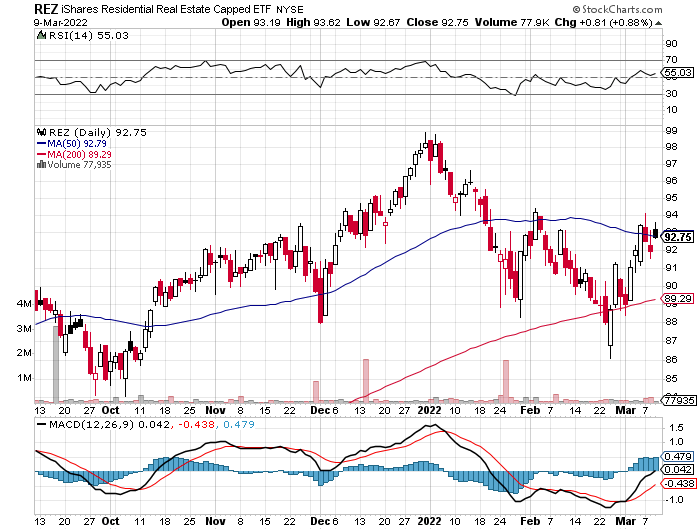Click the Volume 77.9K header value

click(x=512, y=22)
